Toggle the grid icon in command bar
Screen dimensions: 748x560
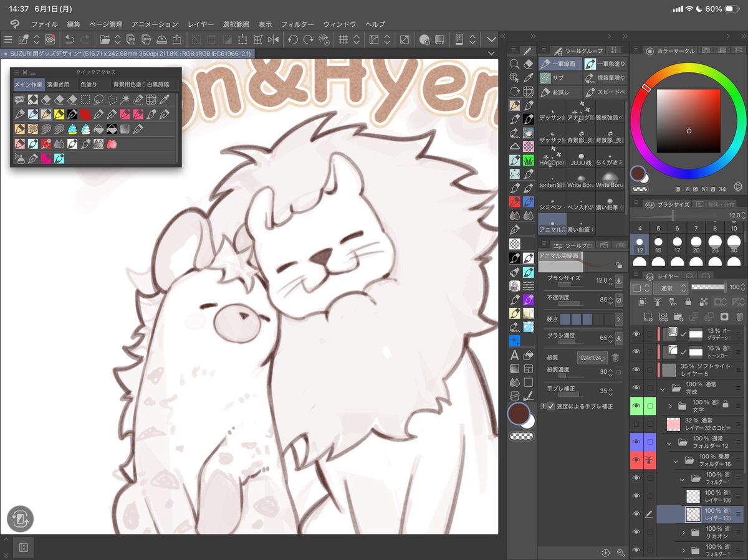tap(343, 39)
